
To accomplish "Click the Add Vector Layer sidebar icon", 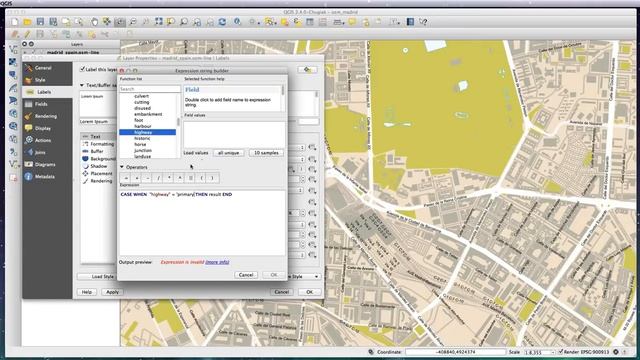I will 13,49.
